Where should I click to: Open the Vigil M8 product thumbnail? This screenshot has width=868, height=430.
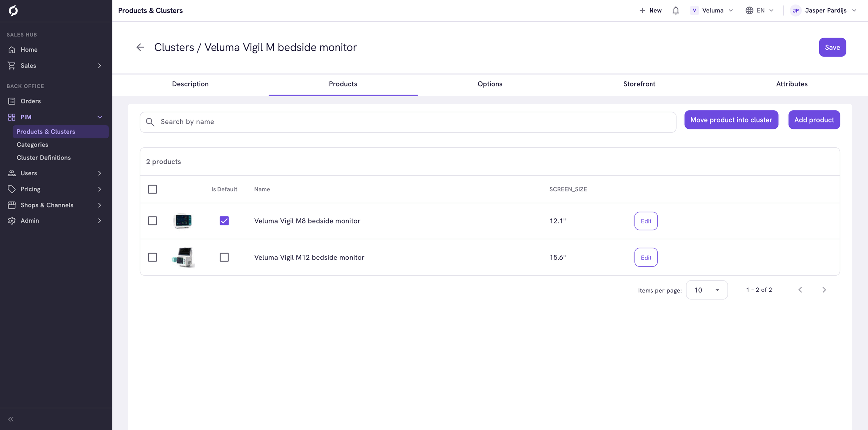coord(183,221)
